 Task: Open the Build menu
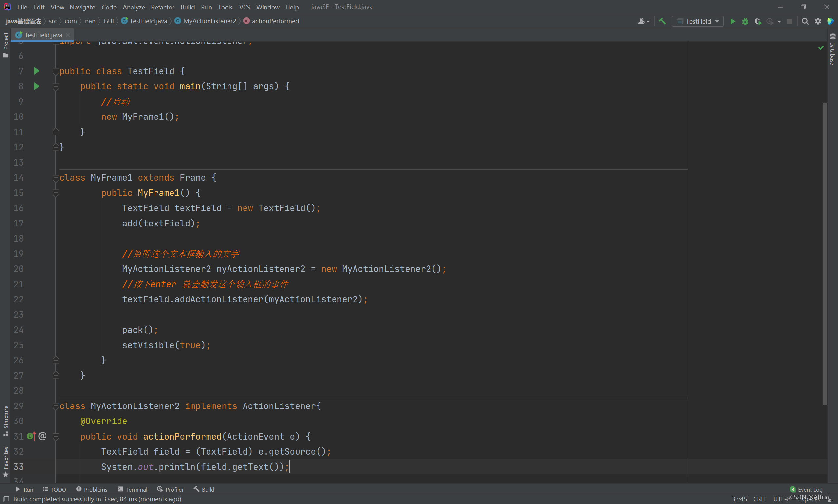(x=188, y=7)
